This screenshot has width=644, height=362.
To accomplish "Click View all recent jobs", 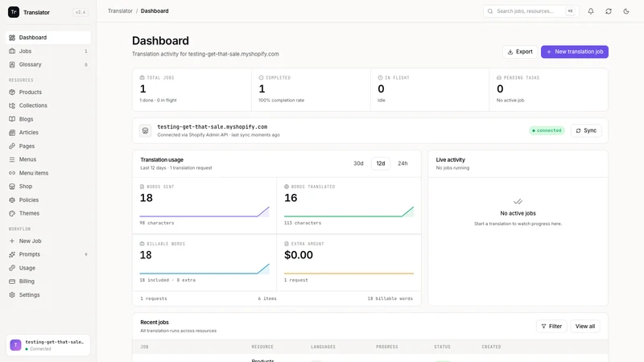I will click(x=585, y=327).
